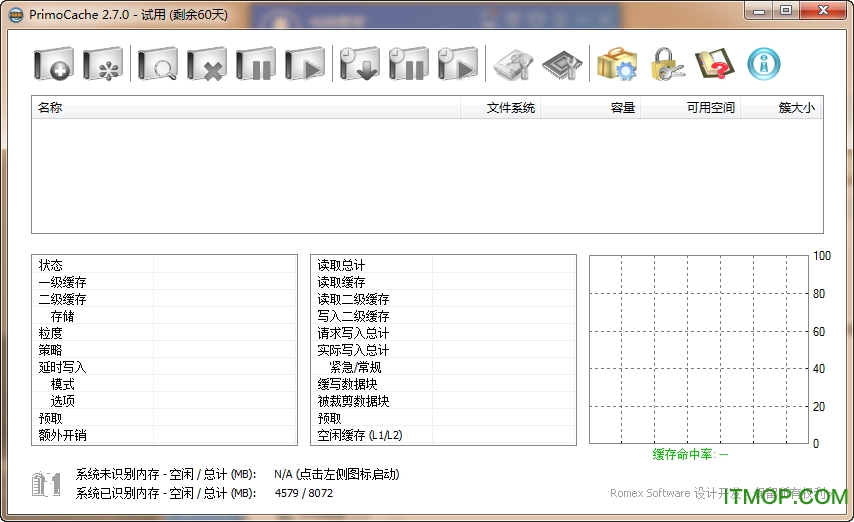Open the cache task settings icon with gear
Image resolution: width=854 pixels, height=522 pixels.
[x=103, y=64]
